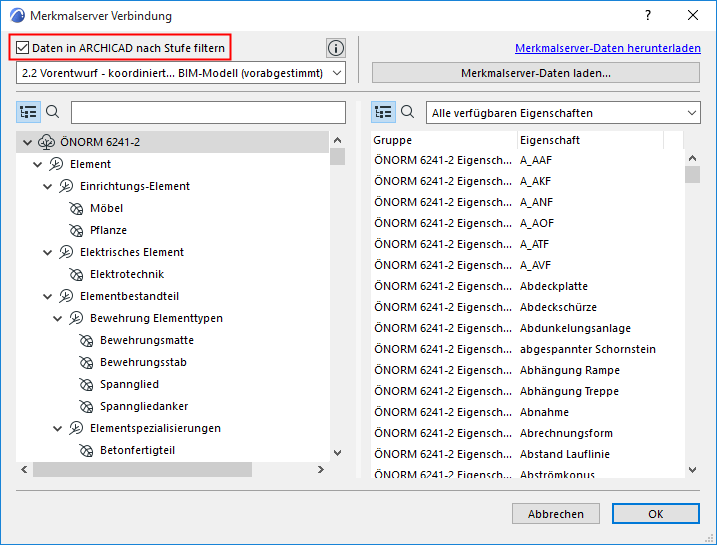Select the A_ANF property row
This screenshot has height=545, width=717.
528,203
